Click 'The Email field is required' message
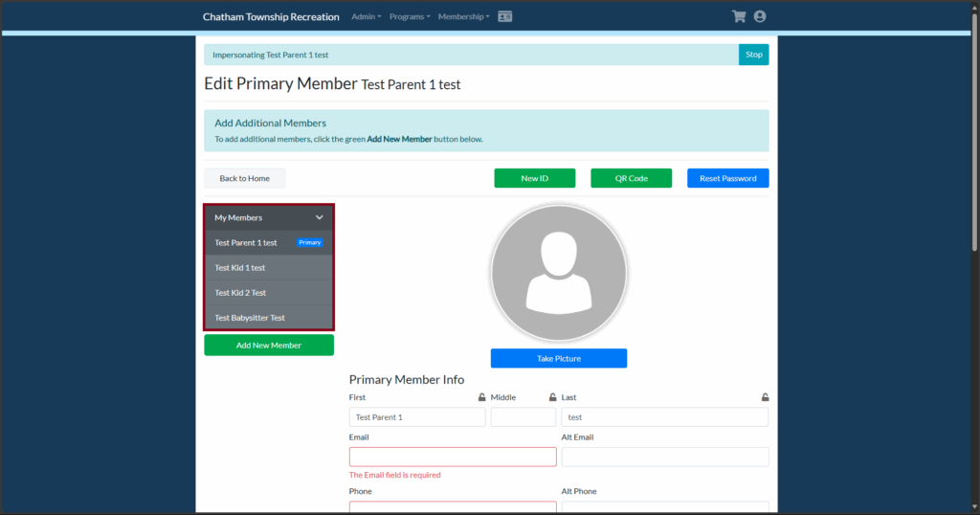Viewport: 980px width, 515px height. click(394, 475)
